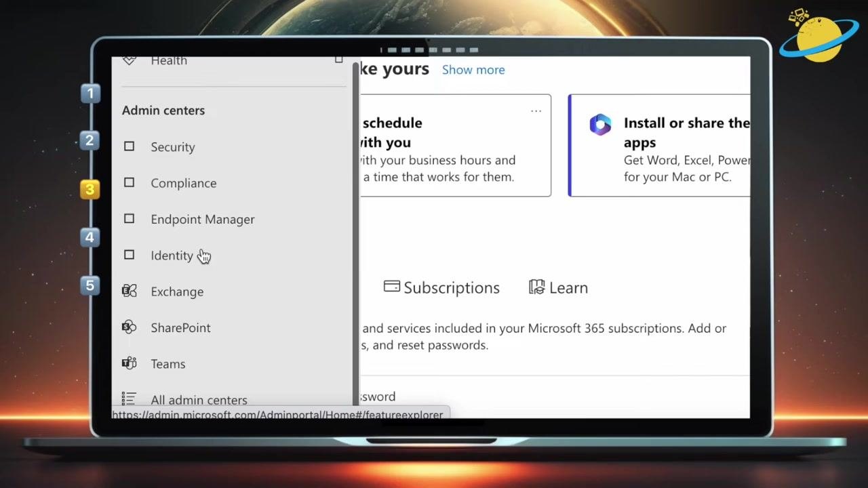Click the Compliance icon in sidebar
The height and width of the screenshot is (488, 868).
click(x=129, y=182)
